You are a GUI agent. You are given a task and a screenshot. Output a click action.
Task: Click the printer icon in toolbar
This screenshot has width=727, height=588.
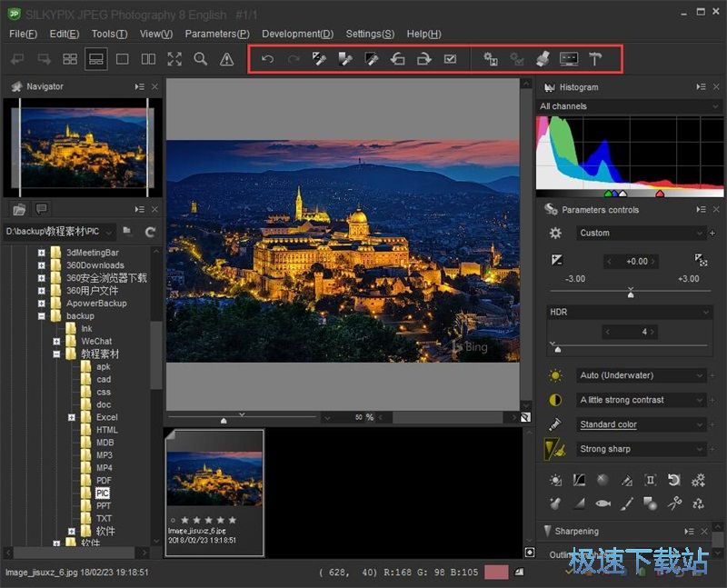point(542,59)
